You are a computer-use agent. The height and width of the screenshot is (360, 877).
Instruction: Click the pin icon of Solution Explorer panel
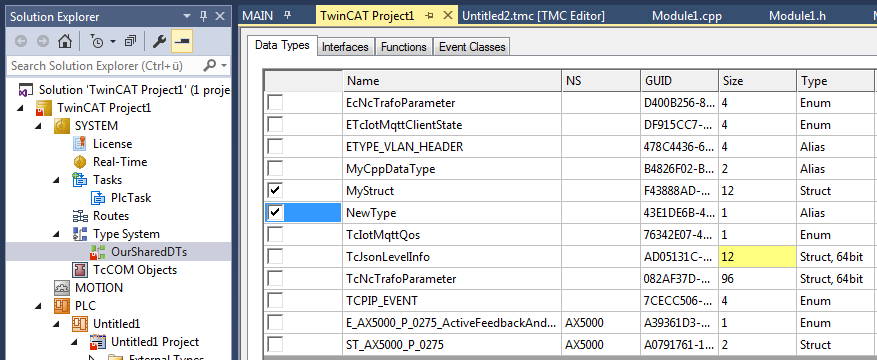point(204,16)
